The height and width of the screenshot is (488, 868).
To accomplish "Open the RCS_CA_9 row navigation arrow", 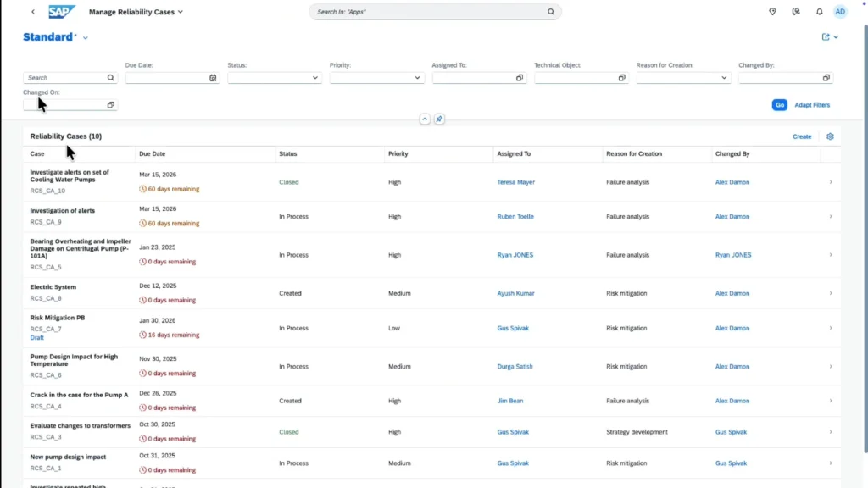I will tap(831, 216).
